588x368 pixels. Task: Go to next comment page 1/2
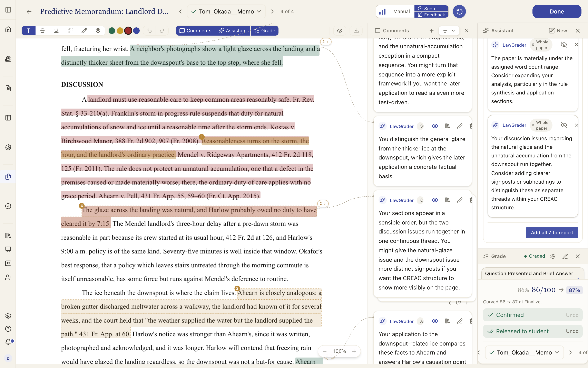point(467,303)
